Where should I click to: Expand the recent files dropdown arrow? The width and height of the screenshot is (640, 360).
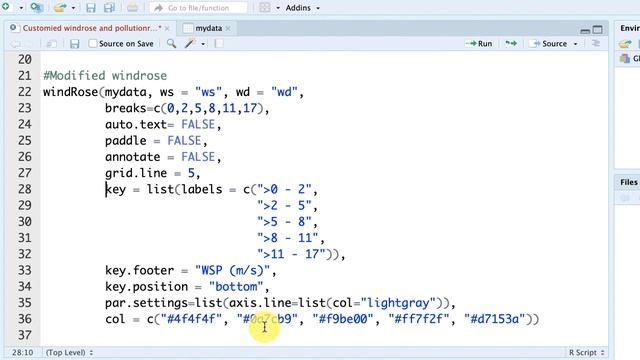(x=73, y=8)
